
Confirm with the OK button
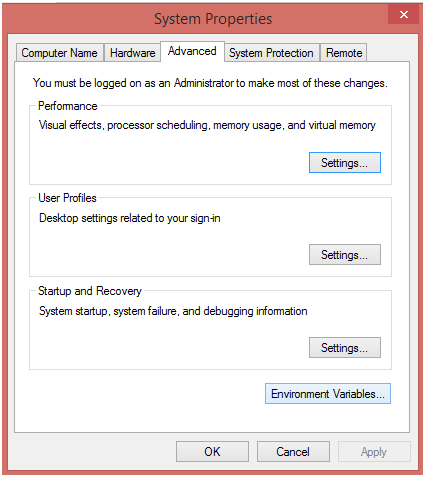(212, 452)
